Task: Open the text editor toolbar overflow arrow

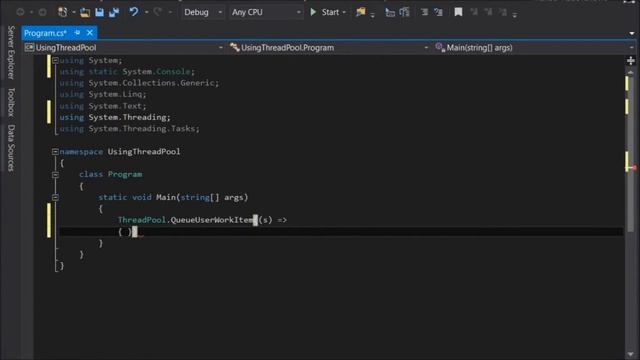Action: pyautogui.click(x=515, y=16)
